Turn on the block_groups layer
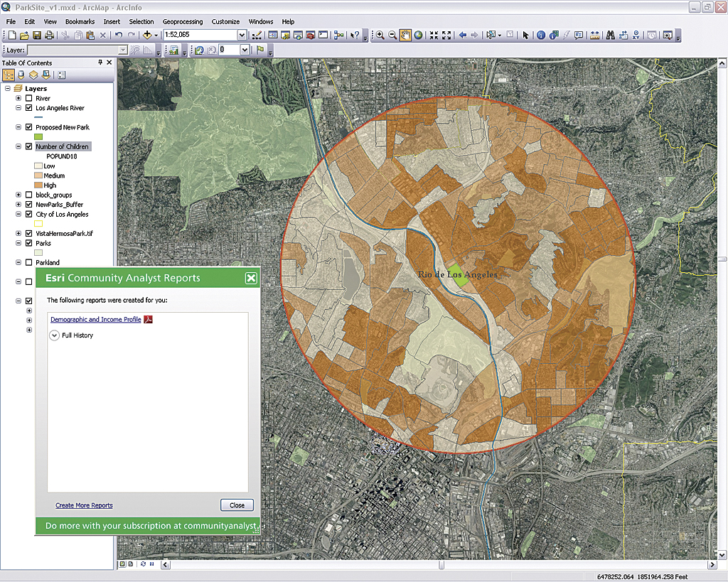The width and height of the screenshot is (728, 582). pos(28,195)
